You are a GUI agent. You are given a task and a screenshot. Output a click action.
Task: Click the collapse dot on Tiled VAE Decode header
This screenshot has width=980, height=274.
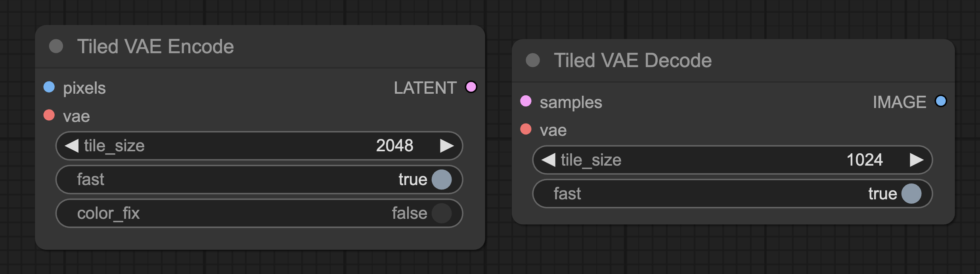click(x=533, y=60)
